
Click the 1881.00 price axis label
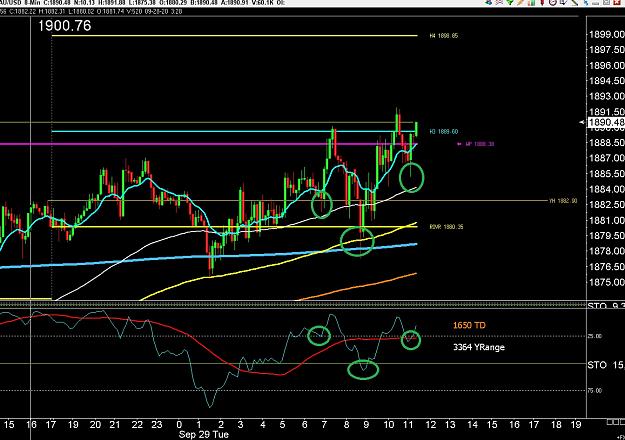607,220
